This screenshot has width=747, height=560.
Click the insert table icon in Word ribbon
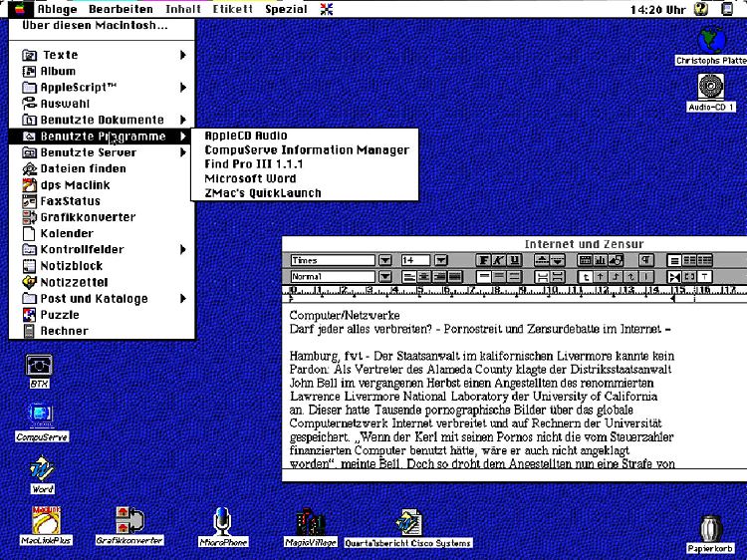pyautogui.click(x=585, y=260)
